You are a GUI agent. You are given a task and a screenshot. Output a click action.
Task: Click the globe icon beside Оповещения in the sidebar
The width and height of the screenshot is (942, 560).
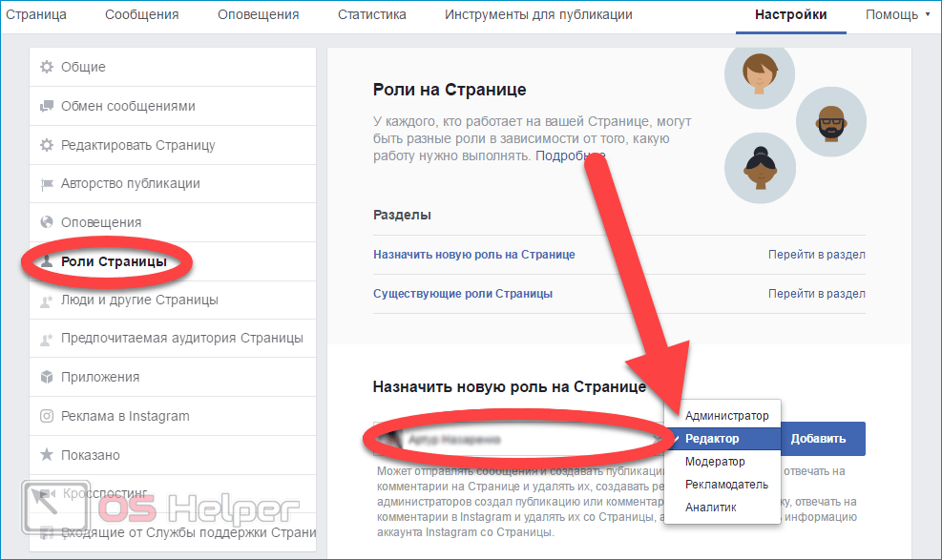(46, 222)
